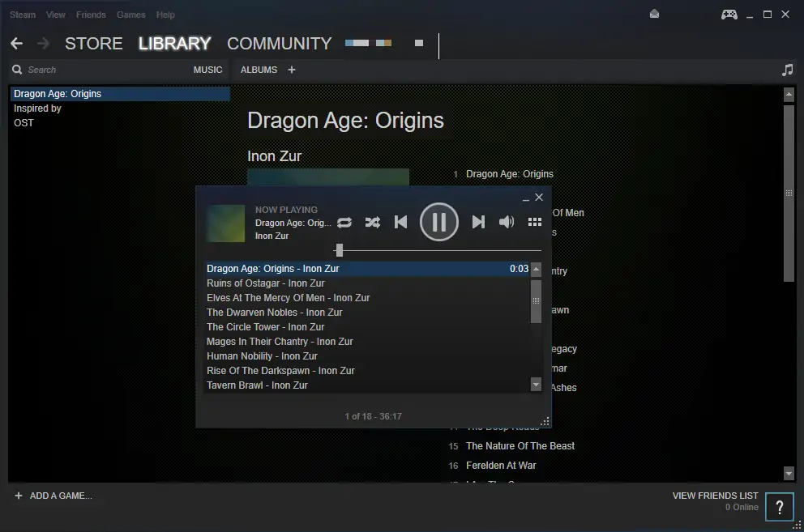Click the grid view icon in player
Image resolution: width=804 pixels, height=532 pixels.
point(535,222)
